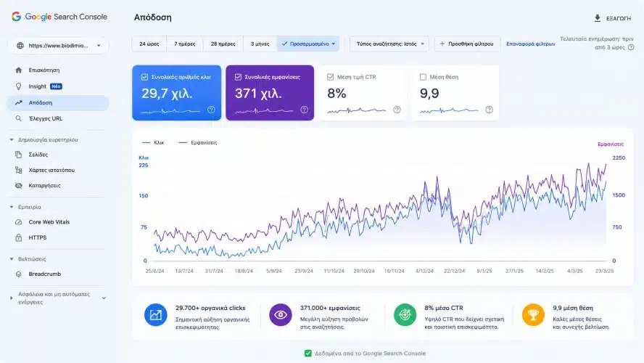Screen dimensions: 644x363
Task: Click the green Google Search Console data checkbox
Action: coord(308,353)
